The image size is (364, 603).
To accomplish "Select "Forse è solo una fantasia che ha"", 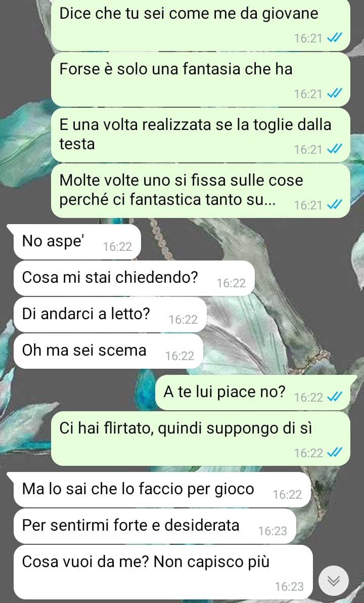I will [x=200, y=79].
